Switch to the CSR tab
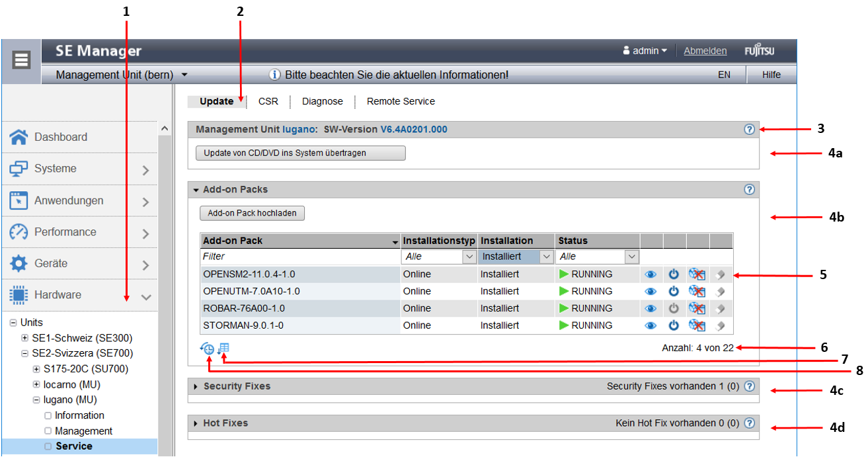 coord(268,101)
